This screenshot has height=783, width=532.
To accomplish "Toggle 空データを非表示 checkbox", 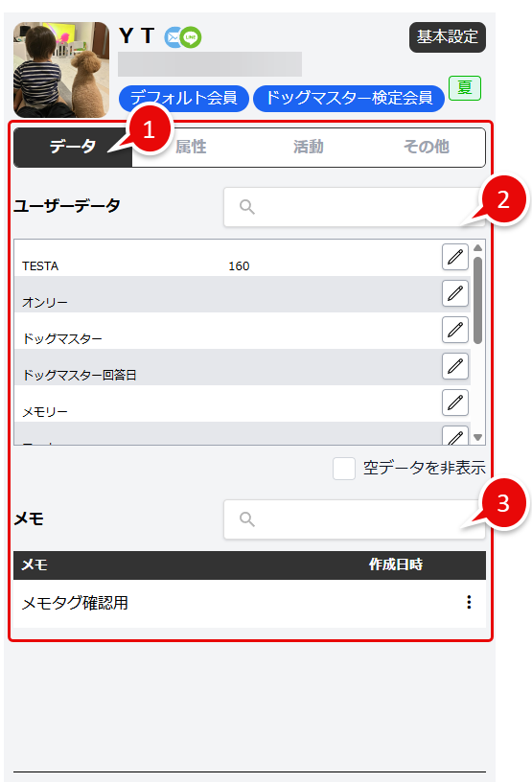I will [344, 469].
